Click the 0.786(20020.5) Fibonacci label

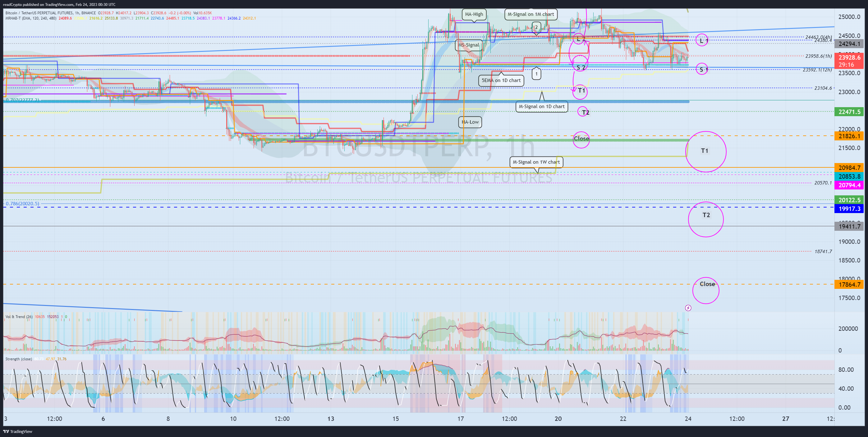pos(22,204)
